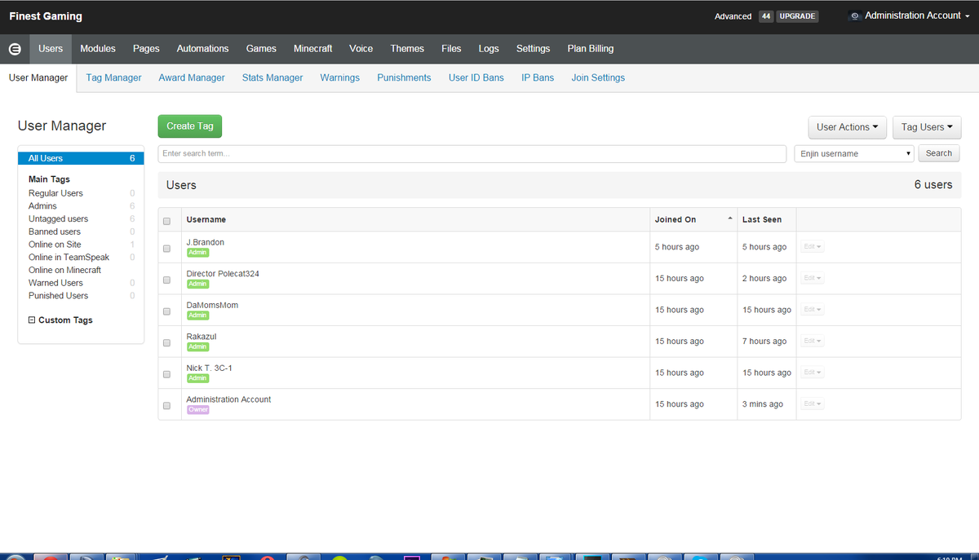Click the '3 mins ago' last seen value
This screenshot has height=560, width=979.
(763, 404)
